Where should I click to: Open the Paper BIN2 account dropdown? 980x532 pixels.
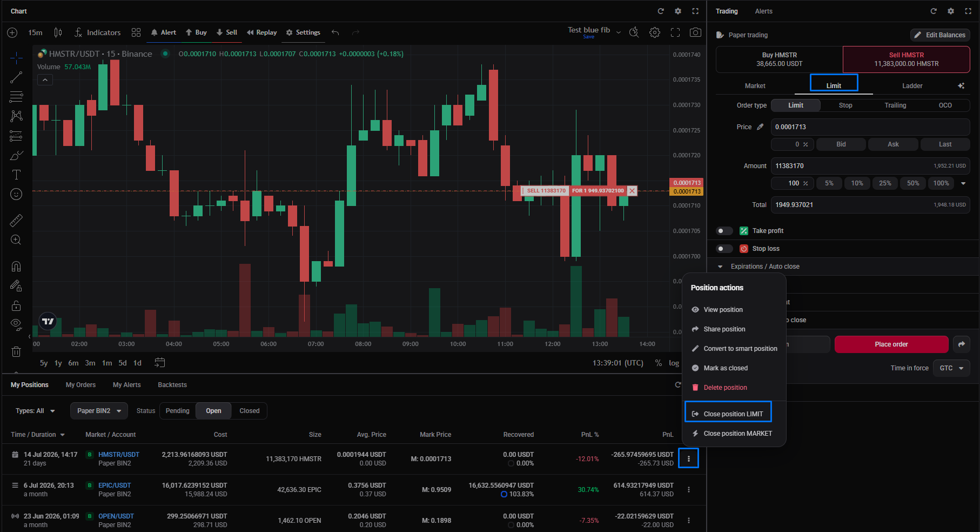[x=99, y=411]
